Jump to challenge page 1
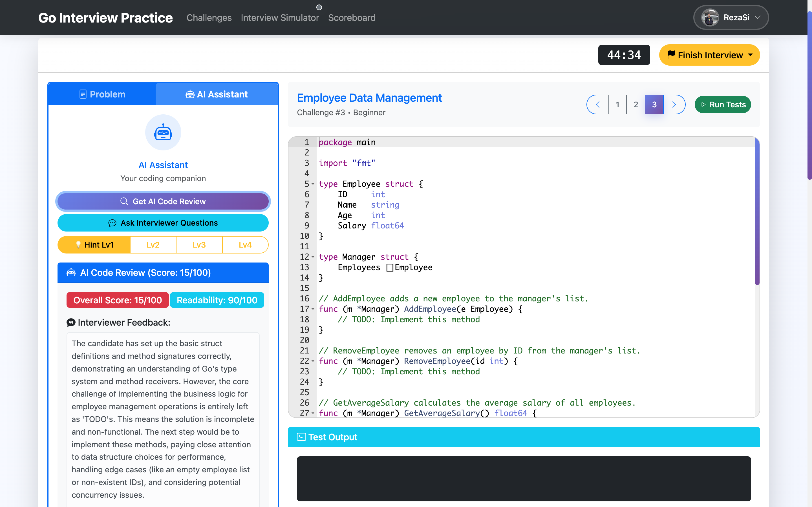The width and height of the screenshot is (812, 507). click(617, 104)
